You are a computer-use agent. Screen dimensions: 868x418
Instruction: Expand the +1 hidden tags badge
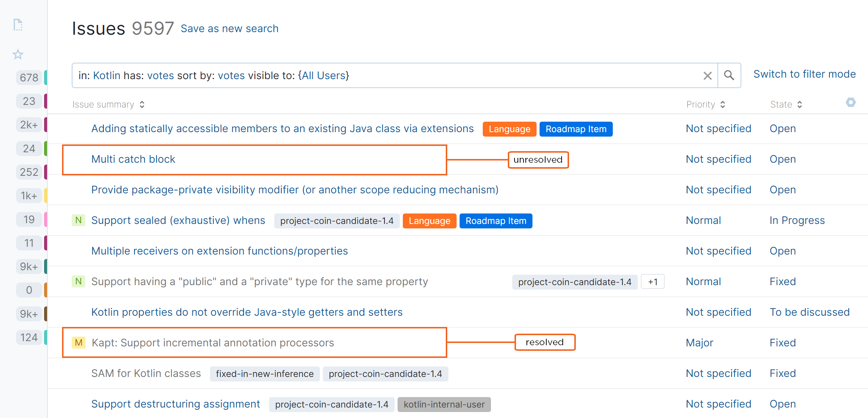(652, 282)
